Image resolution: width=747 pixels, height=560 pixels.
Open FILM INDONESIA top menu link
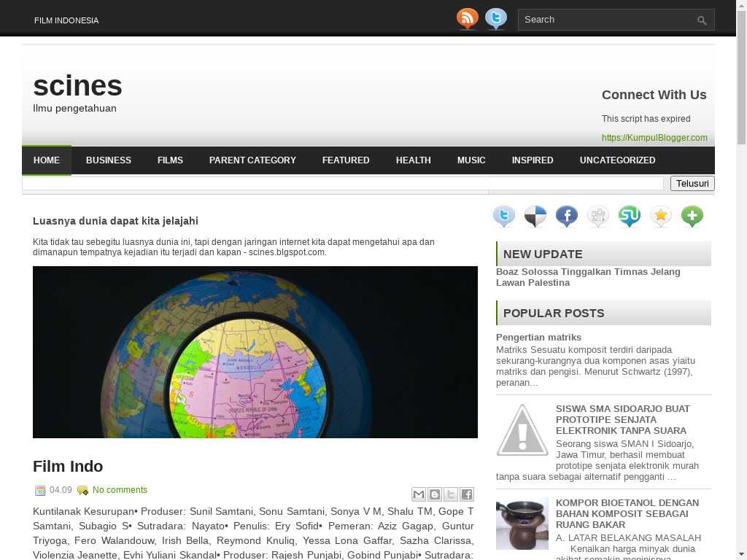click(66, 20)
